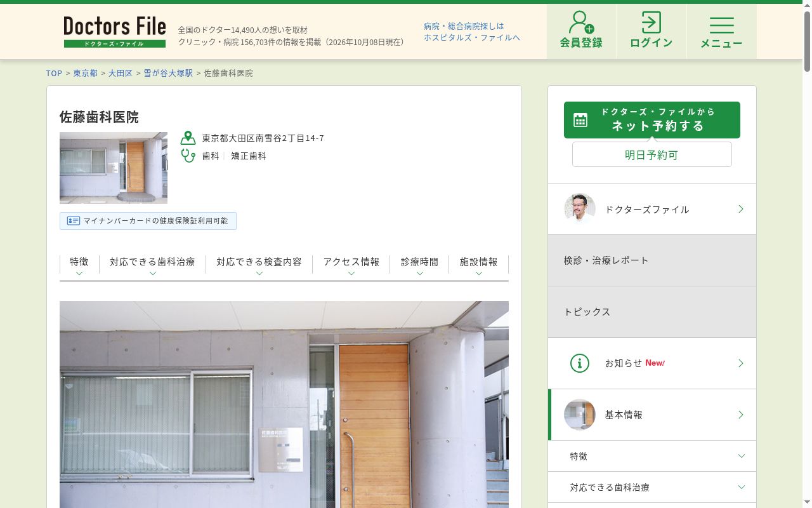Open 大田区 breadcrumb link
812x508 pixels.
click(x=121, y=73)
